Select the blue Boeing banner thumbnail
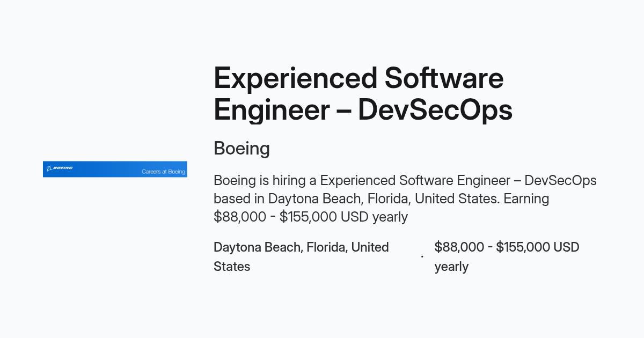This screenshot has height=338, width=644. click(x=115, y=169)
